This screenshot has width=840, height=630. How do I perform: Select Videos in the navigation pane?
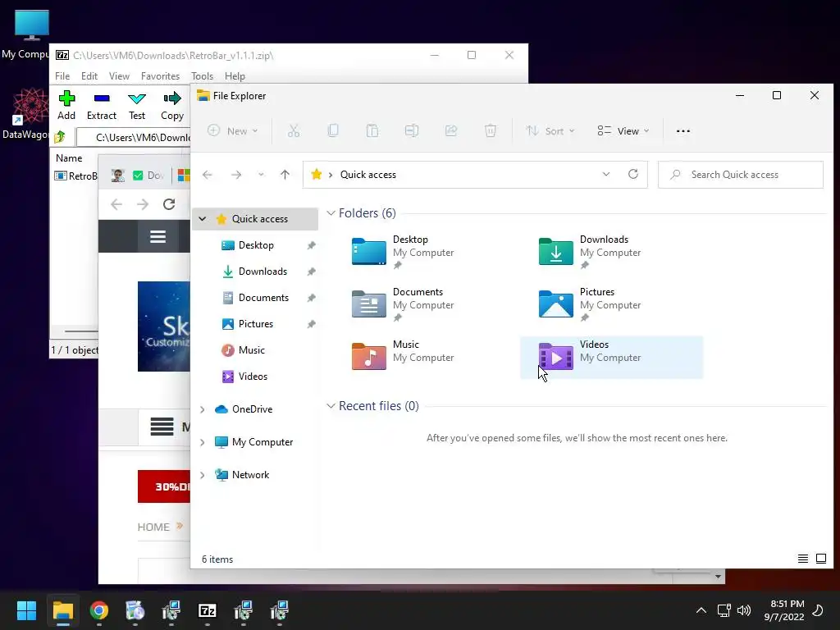click(x=253, y=376)
